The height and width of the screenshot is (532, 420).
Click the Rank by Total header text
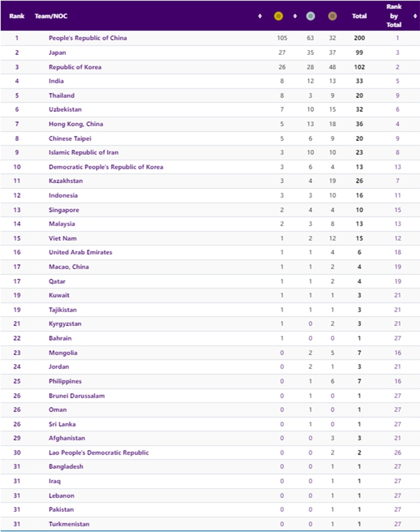(394, 16)
